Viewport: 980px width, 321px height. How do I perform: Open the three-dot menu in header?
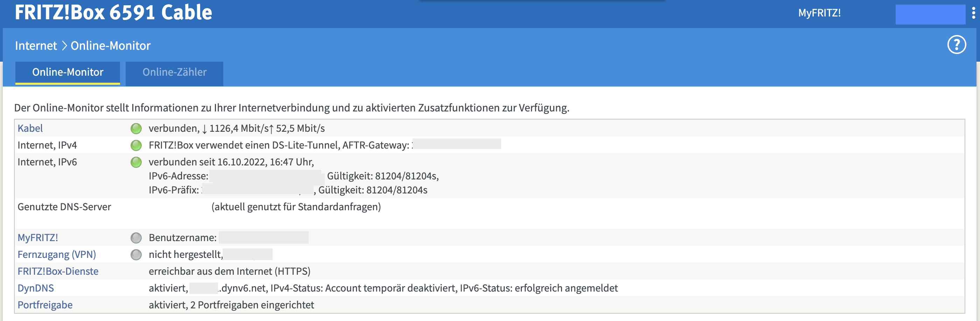pyautogui.click(x=973, y=13)
